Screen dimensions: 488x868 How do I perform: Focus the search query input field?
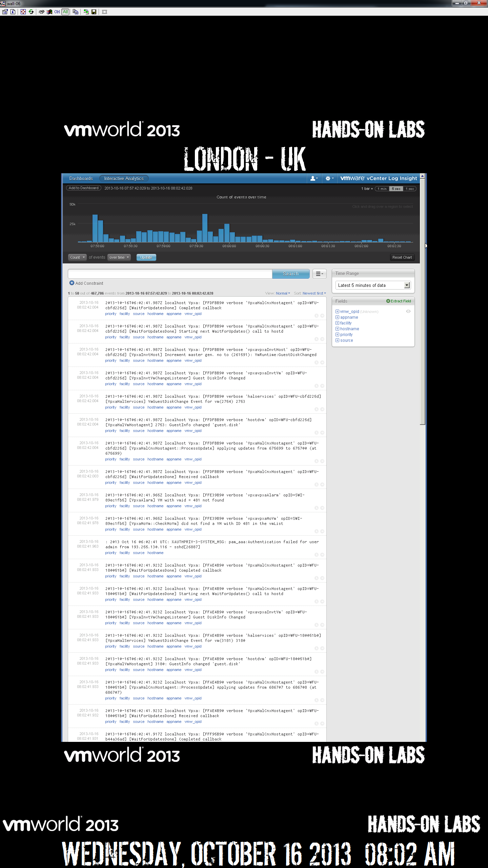coord(170,274)
